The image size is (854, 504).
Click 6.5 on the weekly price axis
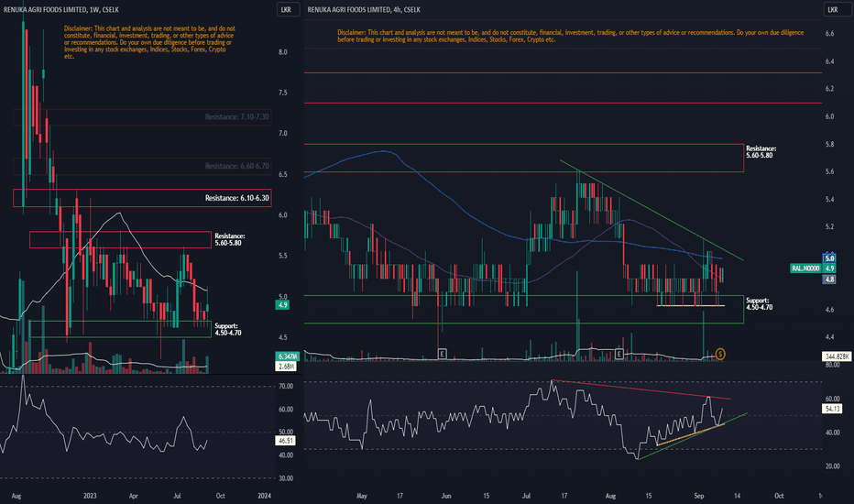pyautogui.click(x=282, y=174)
